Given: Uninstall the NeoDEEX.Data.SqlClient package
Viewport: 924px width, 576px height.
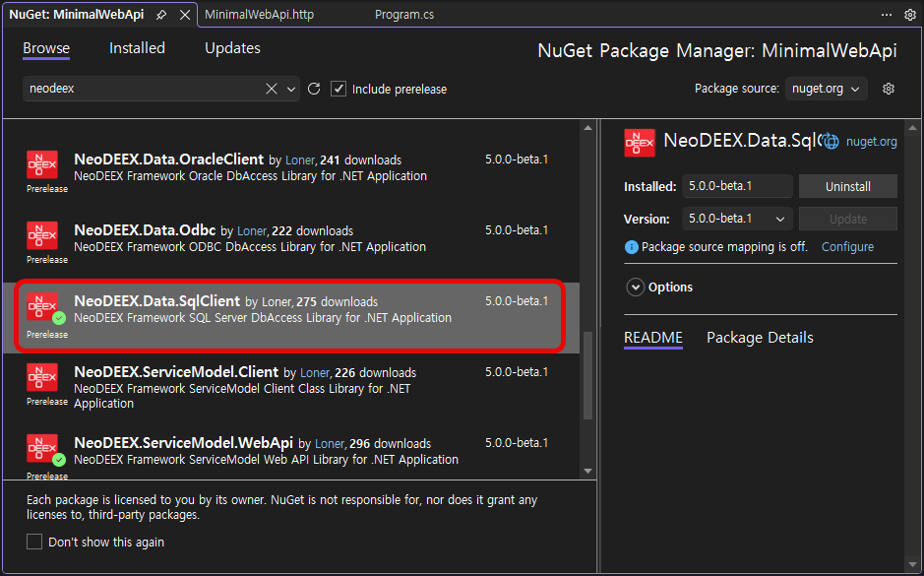Looking at the screenshot, I should click(848, 186).
